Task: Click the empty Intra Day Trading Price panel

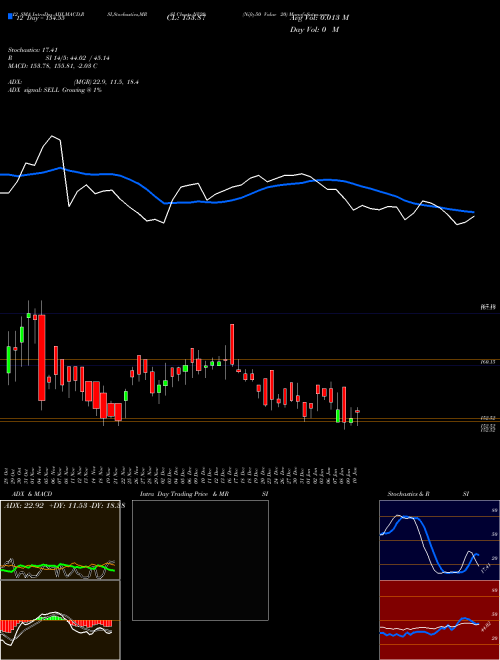Action: tap(200, 560)
